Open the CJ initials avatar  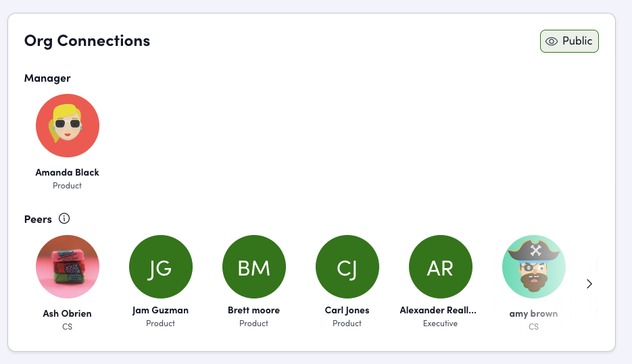(x=347, y=267)
